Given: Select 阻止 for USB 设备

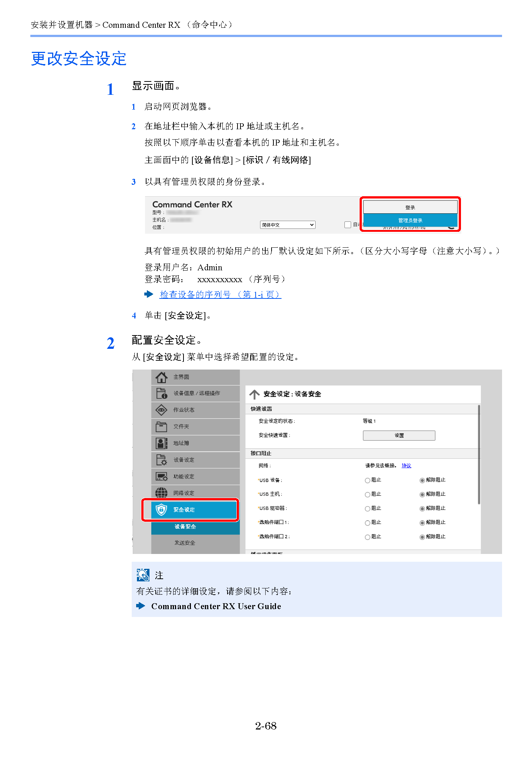Looking at the screenshot, I should 367,480.
